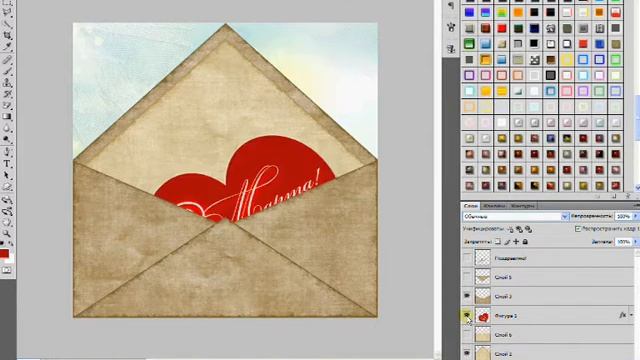The height and width of the screenshot is (360, 640).
Task: Select the 3D Rotate tool
Action: click(x=7, y=200)
